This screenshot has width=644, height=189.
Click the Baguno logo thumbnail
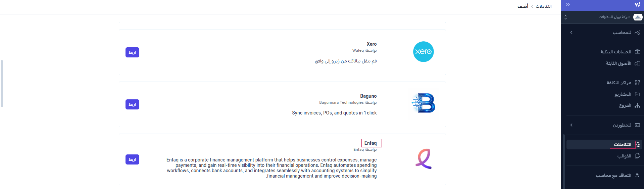[x=424, y=103]
